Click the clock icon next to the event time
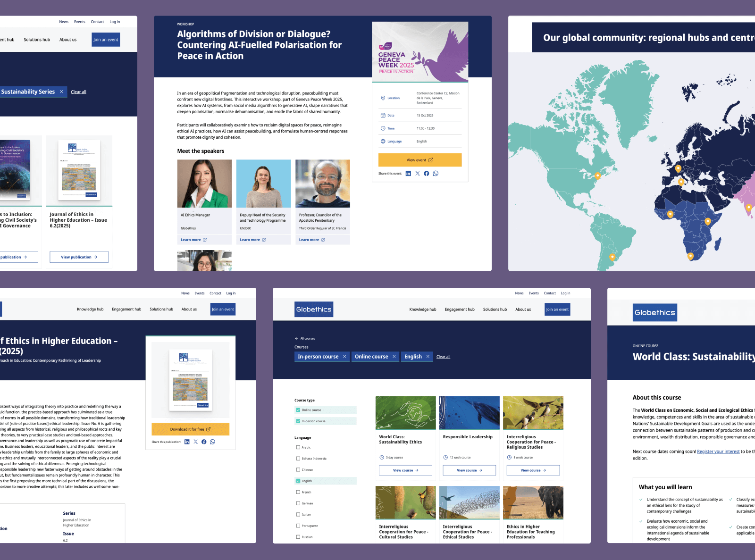Viewport: 755px width, 560px height. pos(383,128)
